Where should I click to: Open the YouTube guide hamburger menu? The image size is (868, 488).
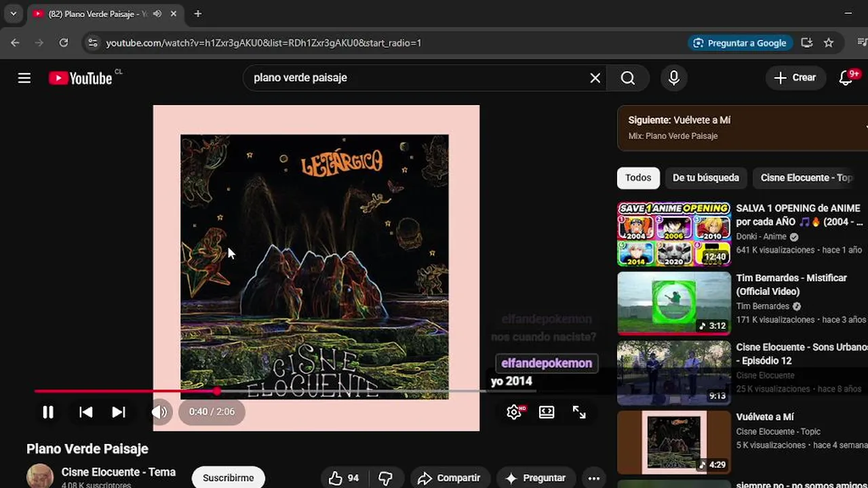point(24,78)
